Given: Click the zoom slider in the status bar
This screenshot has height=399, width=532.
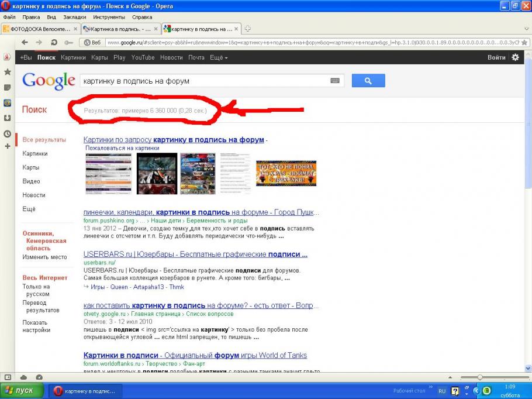Looking at the screenshot, I should pyautogui.click(x=481, y=377).
